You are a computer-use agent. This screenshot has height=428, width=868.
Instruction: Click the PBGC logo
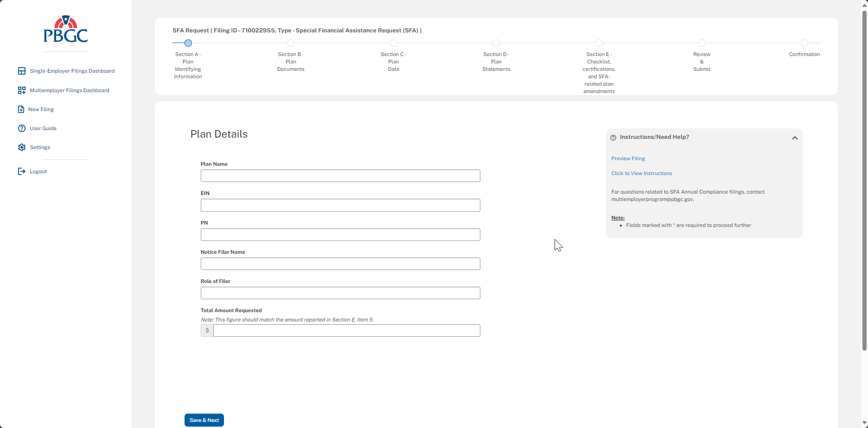[x=65, y=29]
